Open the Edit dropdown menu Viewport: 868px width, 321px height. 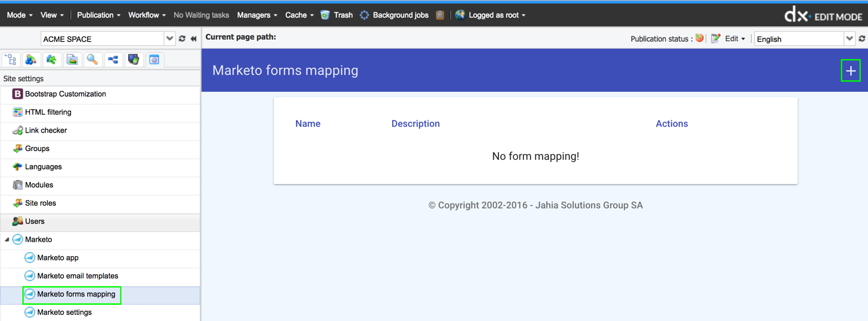735,39
